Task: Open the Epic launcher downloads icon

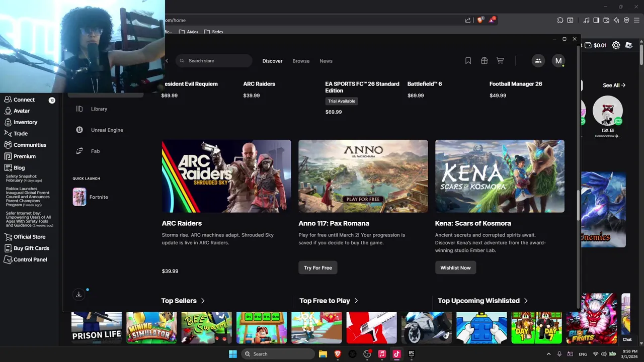Action: (x=78, y=295)
